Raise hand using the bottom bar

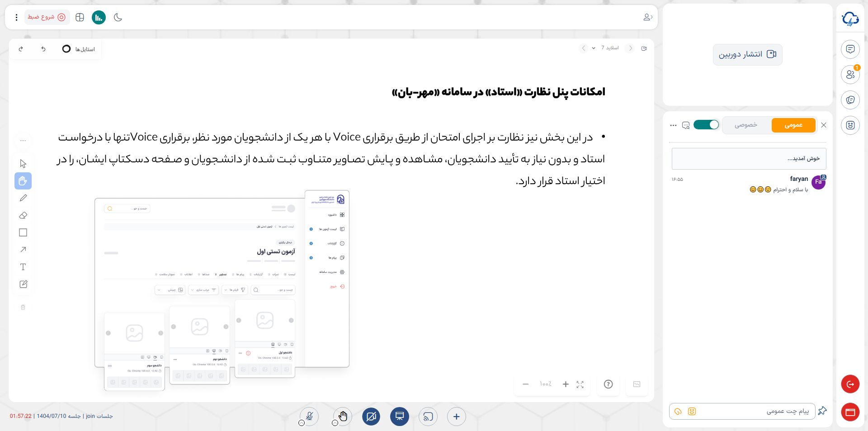pos(342,416)
